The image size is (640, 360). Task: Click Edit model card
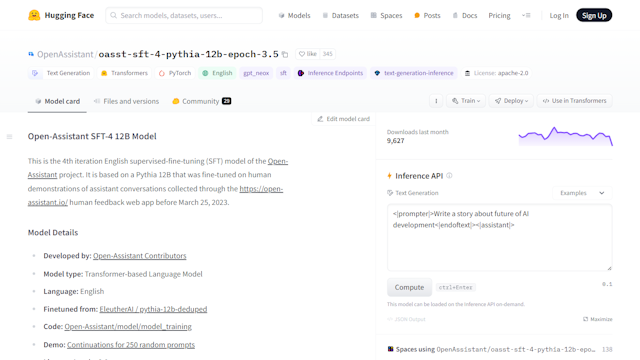pyautogui.click(x=343, y=119)
